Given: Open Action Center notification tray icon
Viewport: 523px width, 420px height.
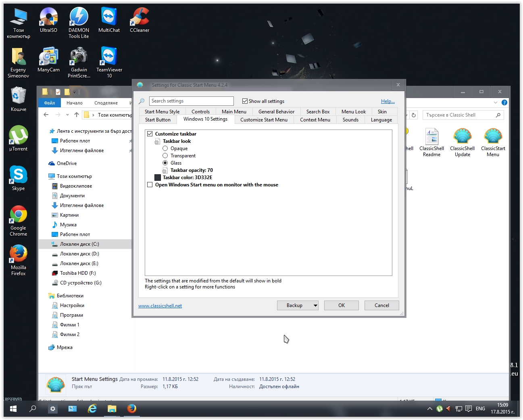Looking at the screenshot, I should point(469,409).
